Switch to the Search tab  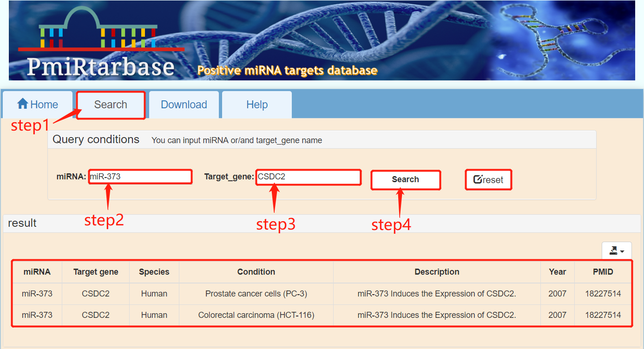pyautogui.click(x=111, y=105)
